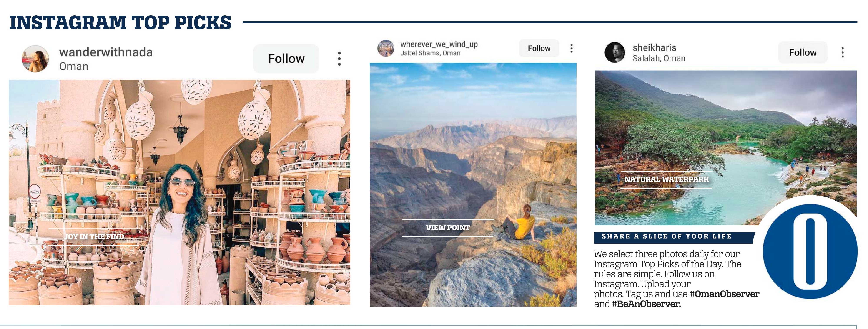Open the Jabel Shams canyon view photo
This screenshot has width=868, height=329.
click(x=473, y=185)
